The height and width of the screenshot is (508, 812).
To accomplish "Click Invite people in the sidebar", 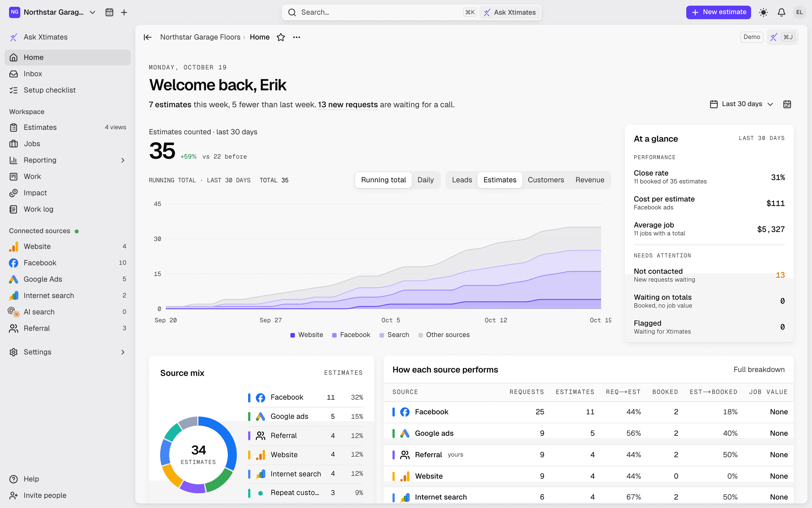I will 67,495.
